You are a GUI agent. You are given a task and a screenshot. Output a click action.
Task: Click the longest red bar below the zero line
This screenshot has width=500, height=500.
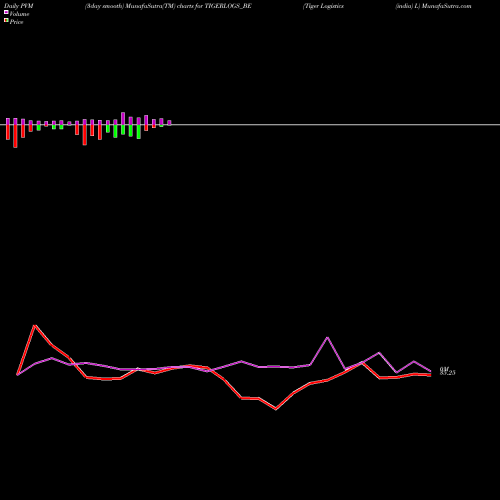[15, 136]
